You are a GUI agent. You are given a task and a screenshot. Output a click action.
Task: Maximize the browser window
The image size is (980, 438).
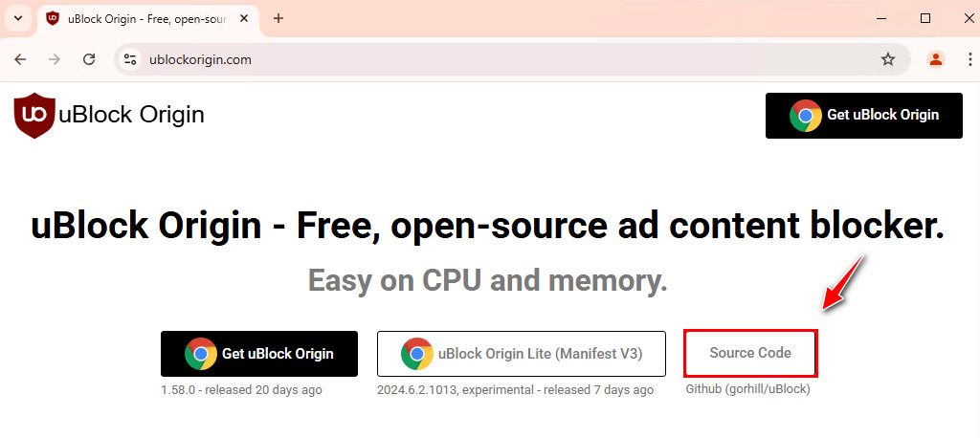point(925,18)
